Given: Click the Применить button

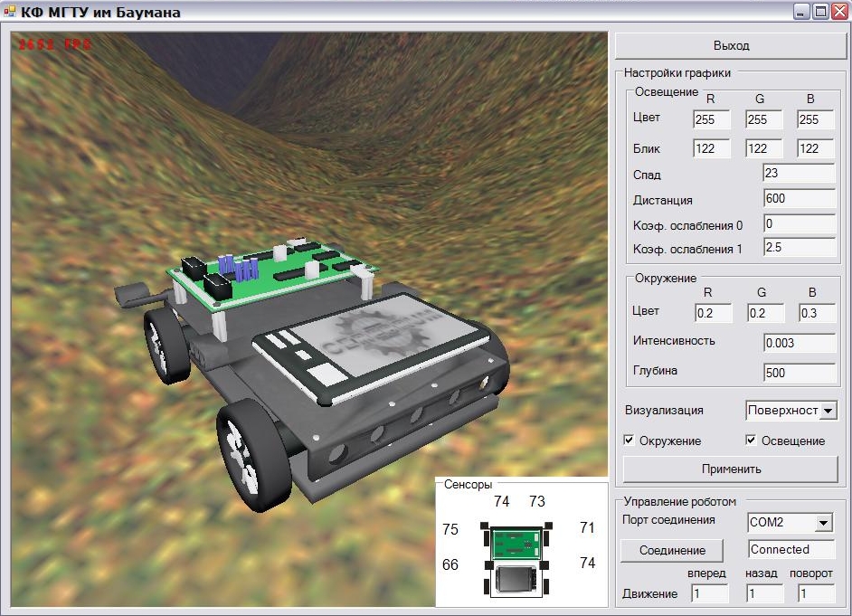Looking at the screenshot, I should coord(731,469).
